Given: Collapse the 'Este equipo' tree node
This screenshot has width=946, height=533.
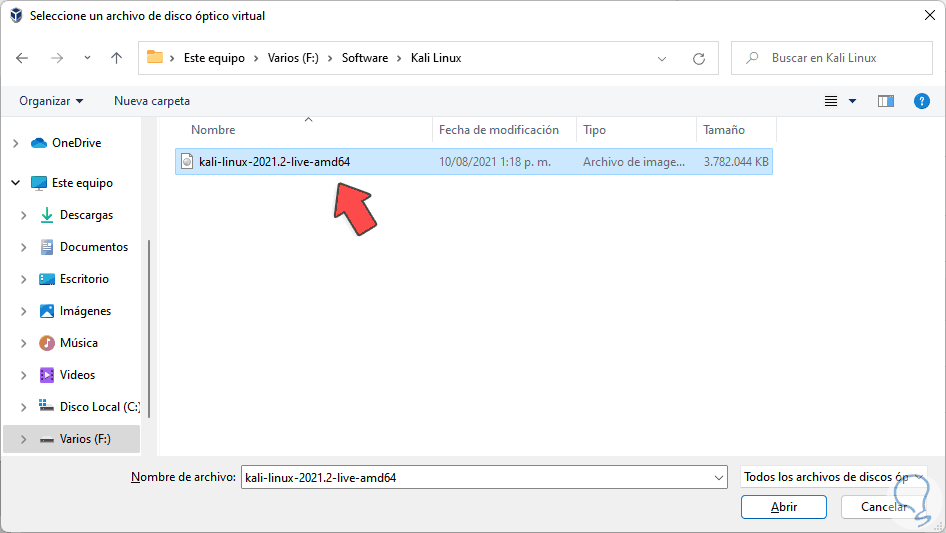Looking at the screenshot, I should coord(16,182).
